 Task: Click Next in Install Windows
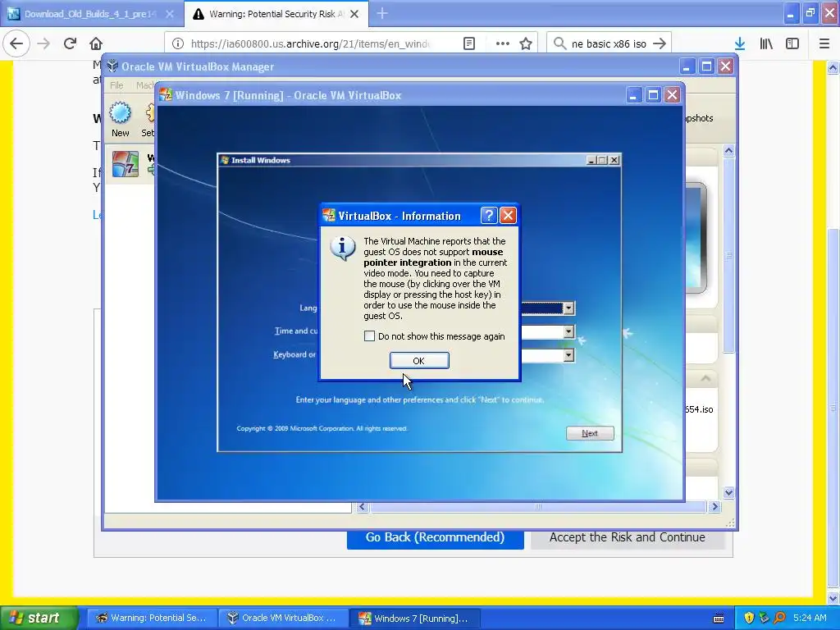(x=590, y=433)
